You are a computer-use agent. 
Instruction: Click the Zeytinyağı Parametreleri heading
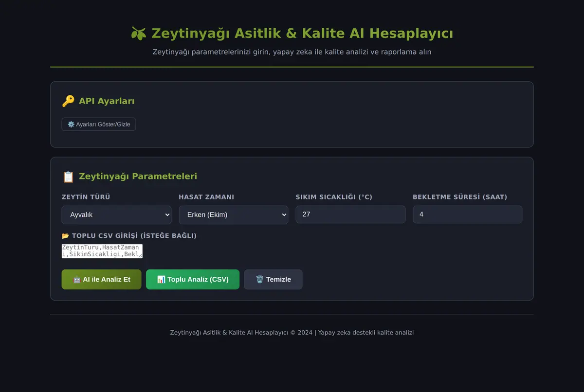tap(138, 177)
